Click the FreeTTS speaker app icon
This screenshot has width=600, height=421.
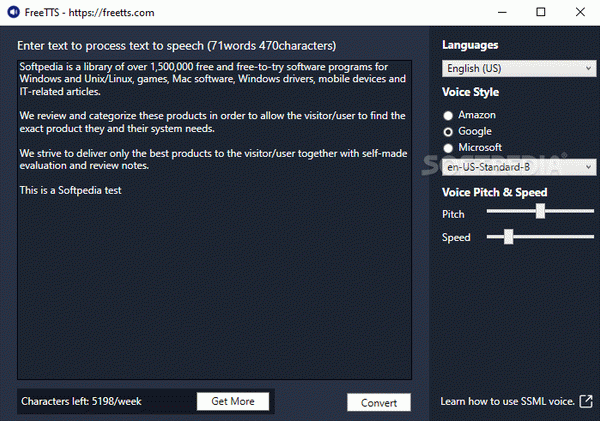[x=13, y=12]
